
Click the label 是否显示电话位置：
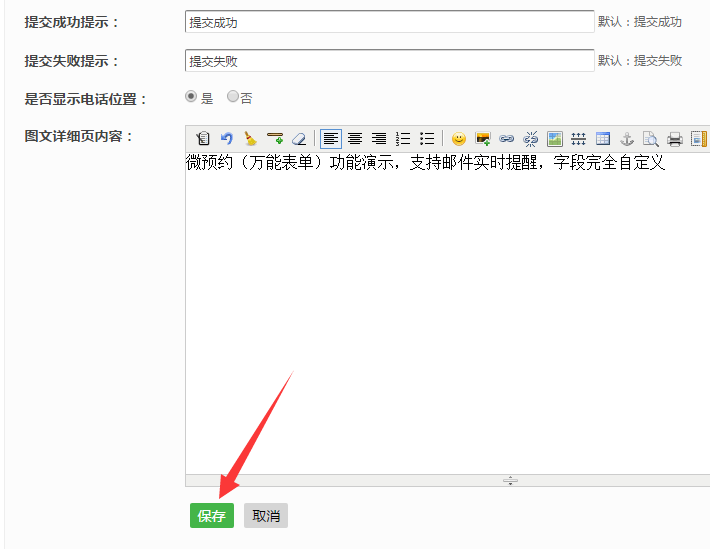[86, 99]
